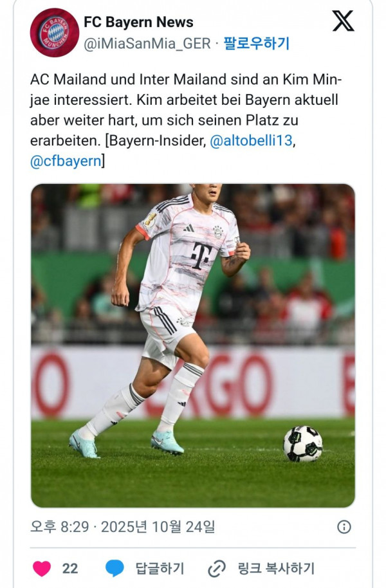Viewport: 386px width, 588px height.
Task: Open the @altobelli13 mention
Action: (x=251, y=141)
